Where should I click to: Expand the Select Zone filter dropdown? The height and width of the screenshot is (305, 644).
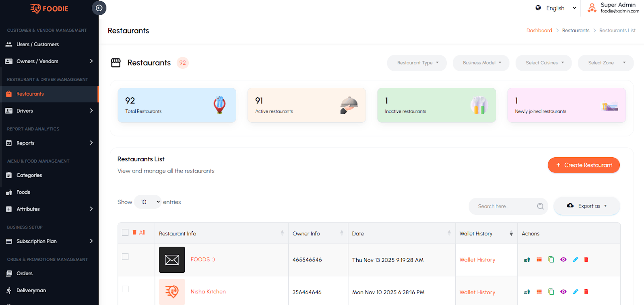tap(605, 63)
